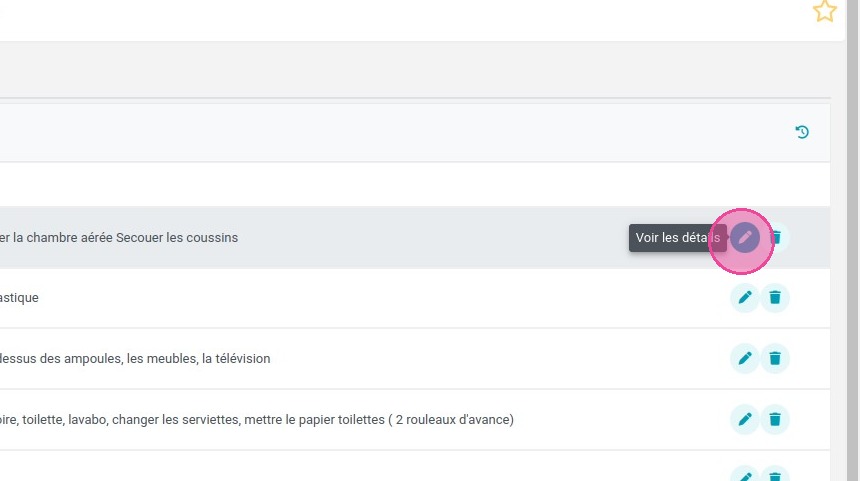Edit the 'toilette, lavabo' task with pencil
860x481 pixels.
click(745, 420)
